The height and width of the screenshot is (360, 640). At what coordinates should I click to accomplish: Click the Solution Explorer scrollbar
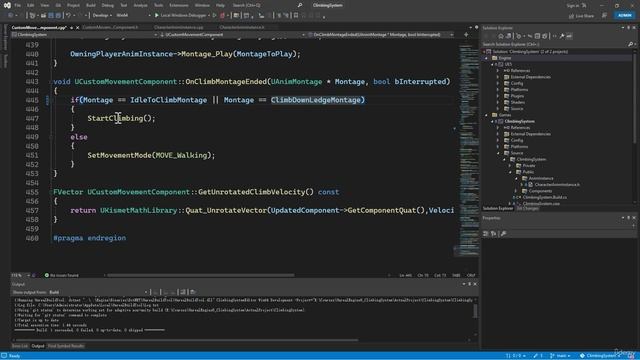coord(634,98)
